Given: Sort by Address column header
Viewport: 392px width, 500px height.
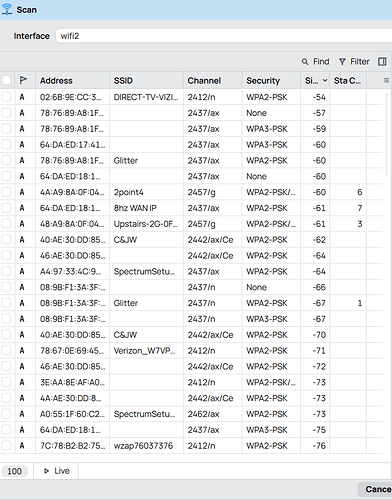Looking at the screenshot, I should click(56, 80).
